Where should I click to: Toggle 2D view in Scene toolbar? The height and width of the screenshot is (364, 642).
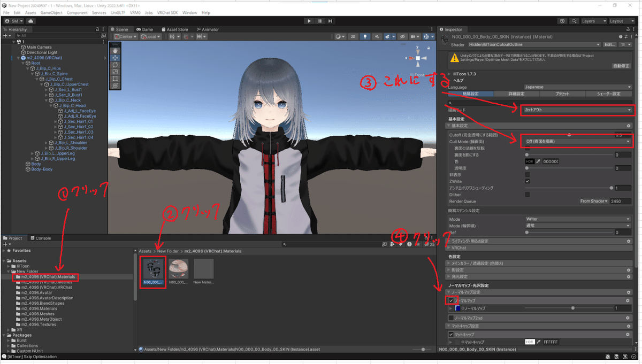click(353, 37)
